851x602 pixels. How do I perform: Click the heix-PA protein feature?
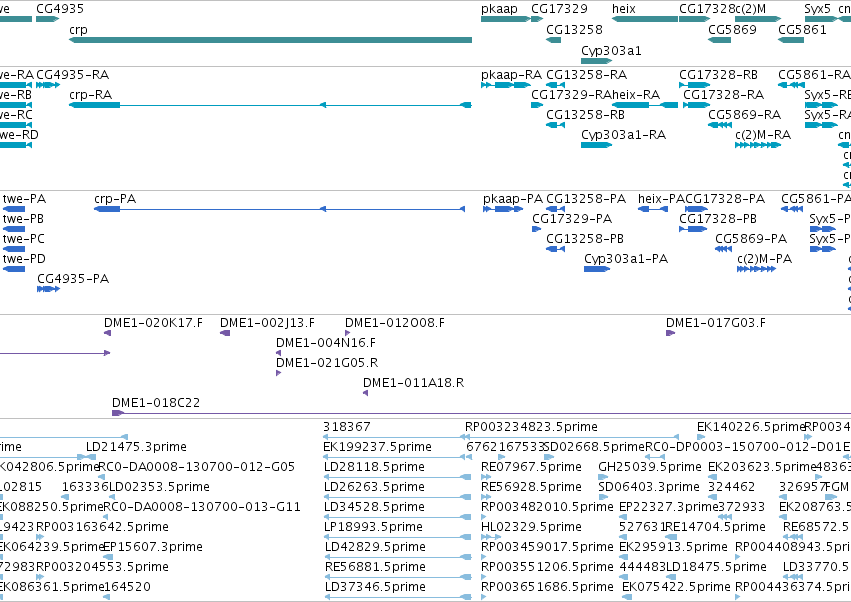tap(653, 209)
